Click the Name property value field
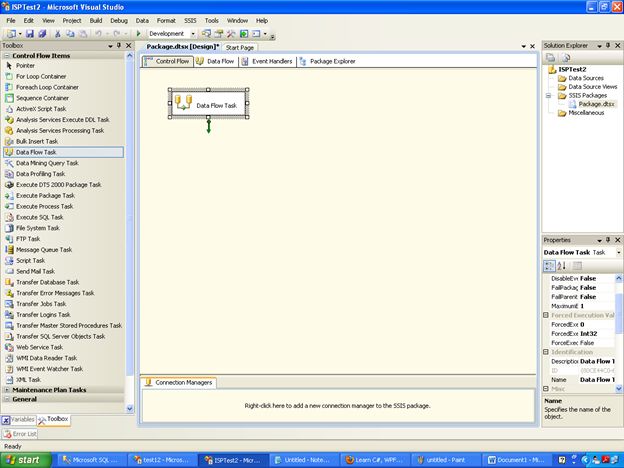 tap(597, 380)
